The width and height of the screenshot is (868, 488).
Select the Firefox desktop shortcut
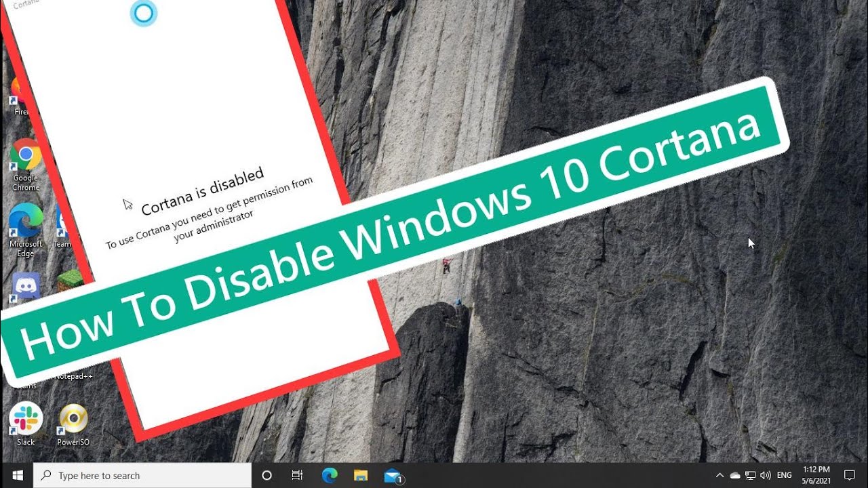18,97
